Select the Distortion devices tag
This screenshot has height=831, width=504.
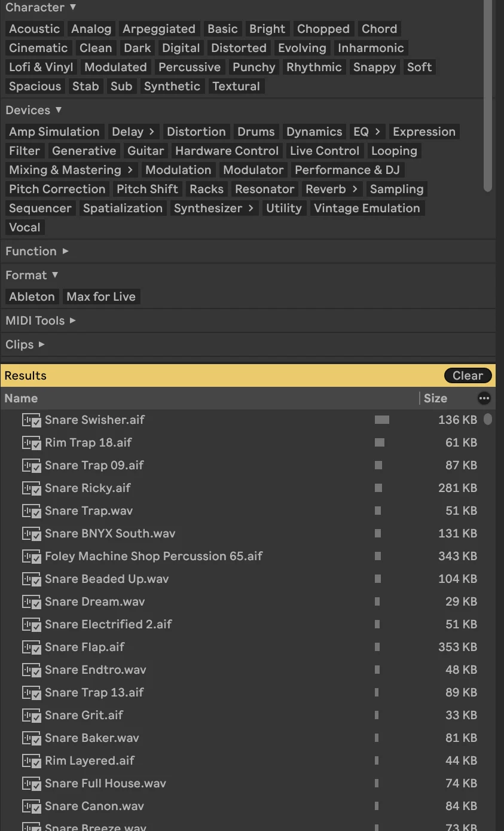tap(196, 132)
